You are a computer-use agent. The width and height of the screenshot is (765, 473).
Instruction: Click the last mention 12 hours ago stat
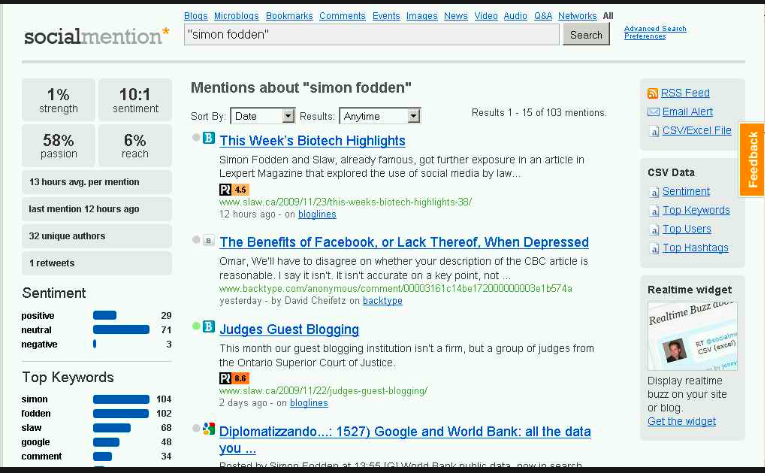coord(97,209)
